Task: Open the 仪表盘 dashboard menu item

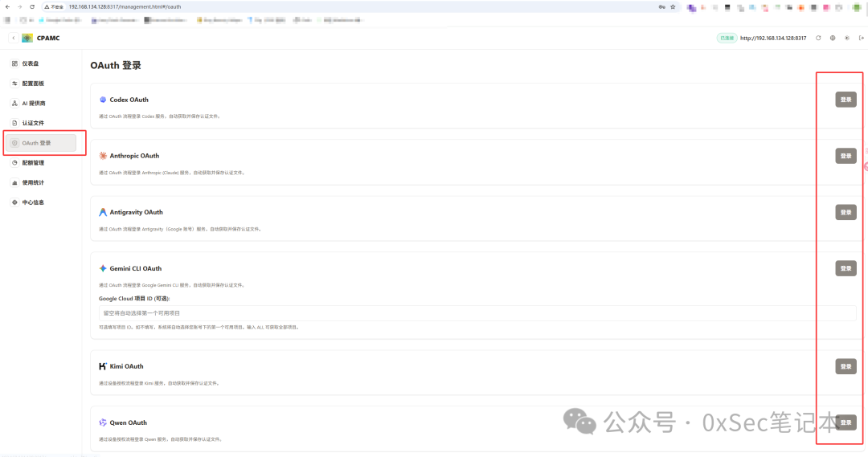Action: point(42,63)
